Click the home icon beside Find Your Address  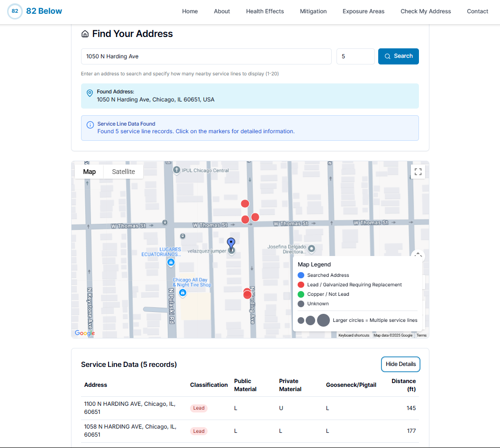85,34
